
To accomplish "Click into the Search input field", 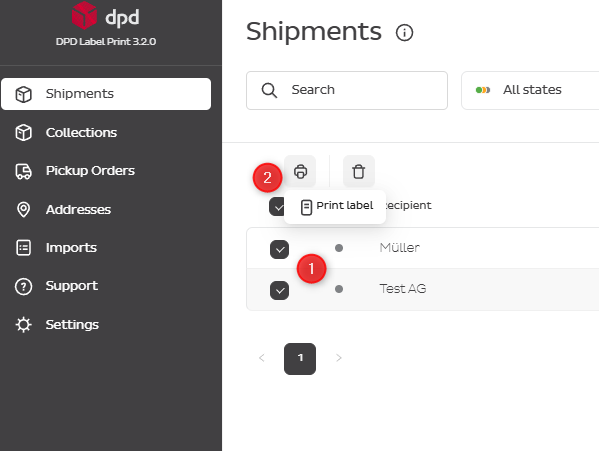I will click(x=347, y=91).
